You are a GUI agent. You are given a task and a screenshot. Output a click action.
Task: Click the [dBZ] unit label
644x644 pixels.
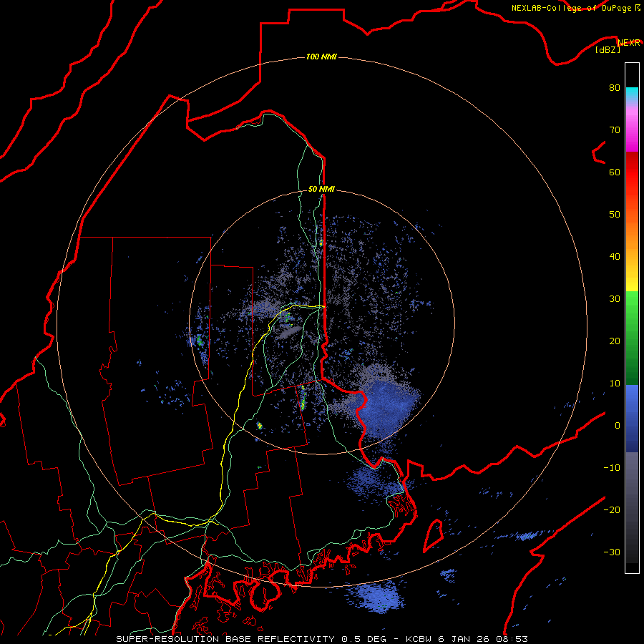point(608,49)
